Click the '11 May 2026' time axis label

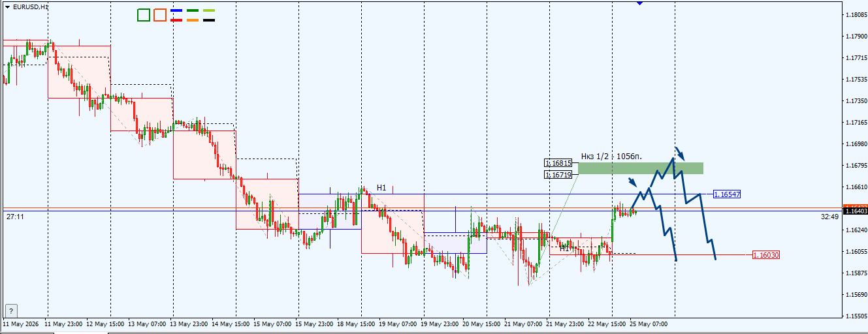click(21, 324)
